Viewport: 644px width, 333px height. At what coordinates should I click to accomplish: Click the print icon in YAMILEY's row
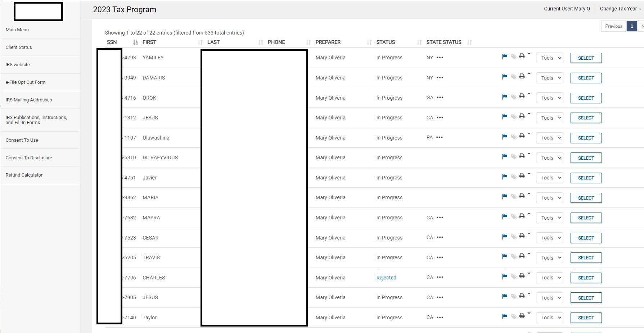[x=522, y=56]
